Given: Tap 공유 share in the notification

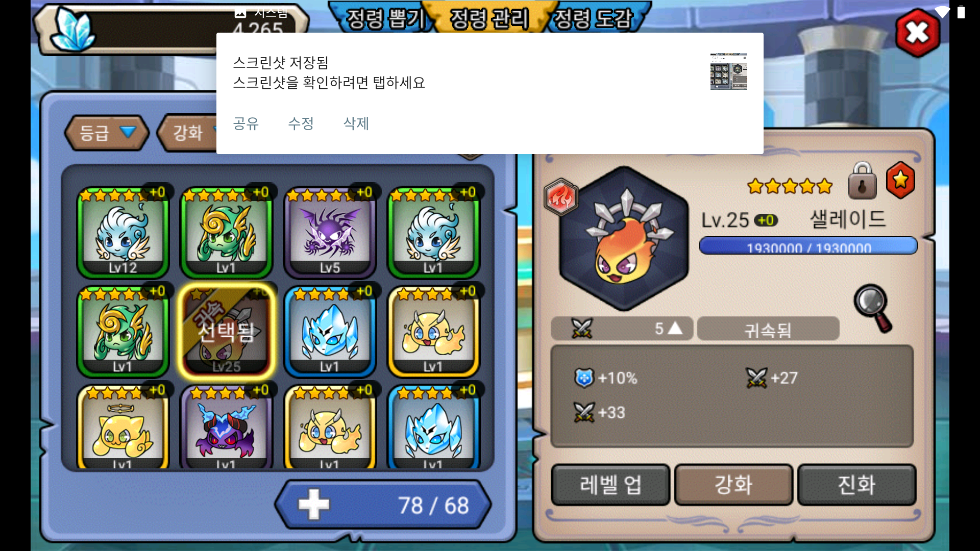Looking at the screenshot, I should tap(246, 123).
